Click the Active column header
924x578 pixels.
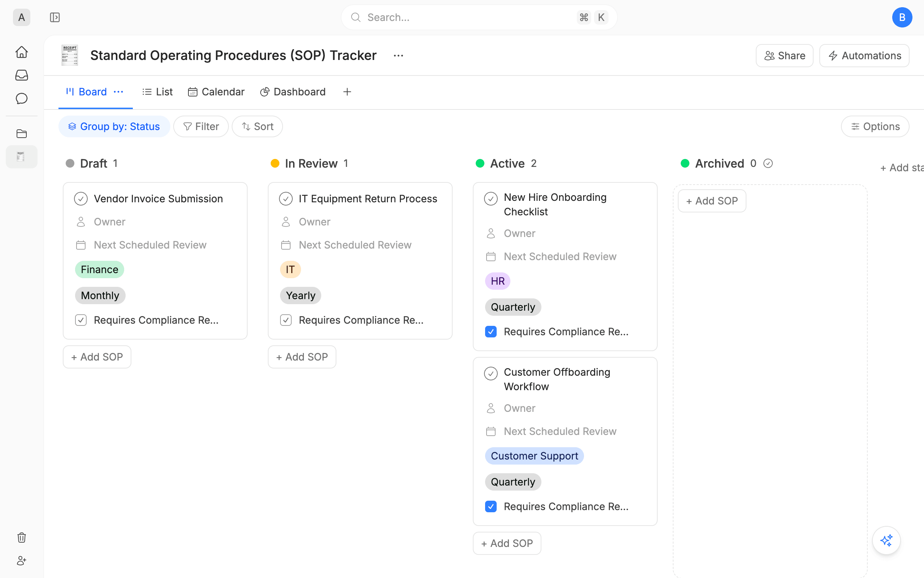pos(507,164)
